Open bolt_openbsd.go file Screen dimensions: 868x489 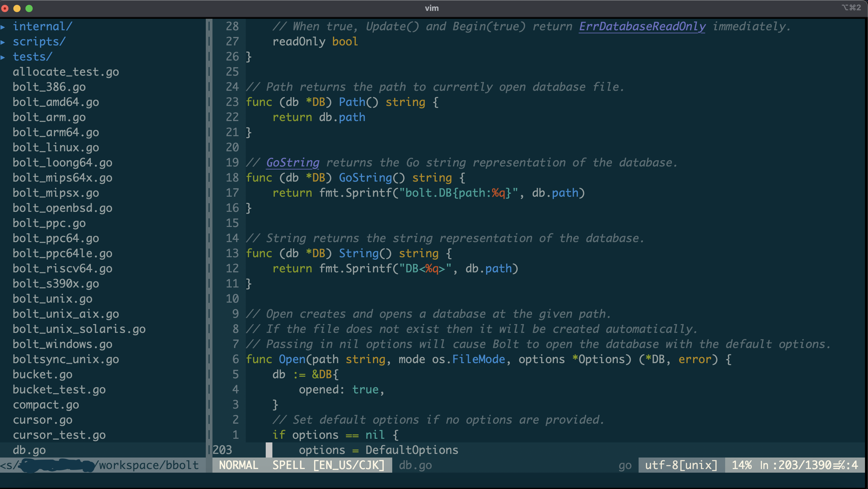[x=62, y=208]
